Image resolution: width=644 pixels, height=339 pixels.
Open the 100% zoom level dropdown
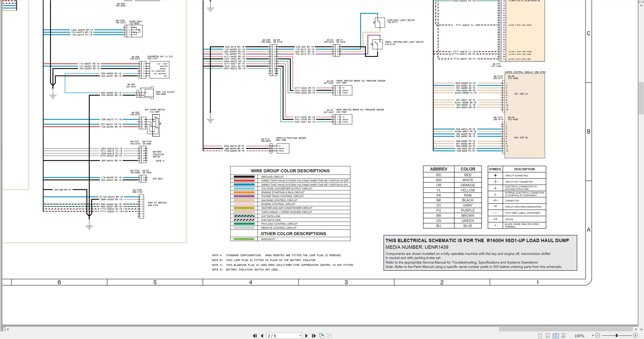click(x=593, y=336)
